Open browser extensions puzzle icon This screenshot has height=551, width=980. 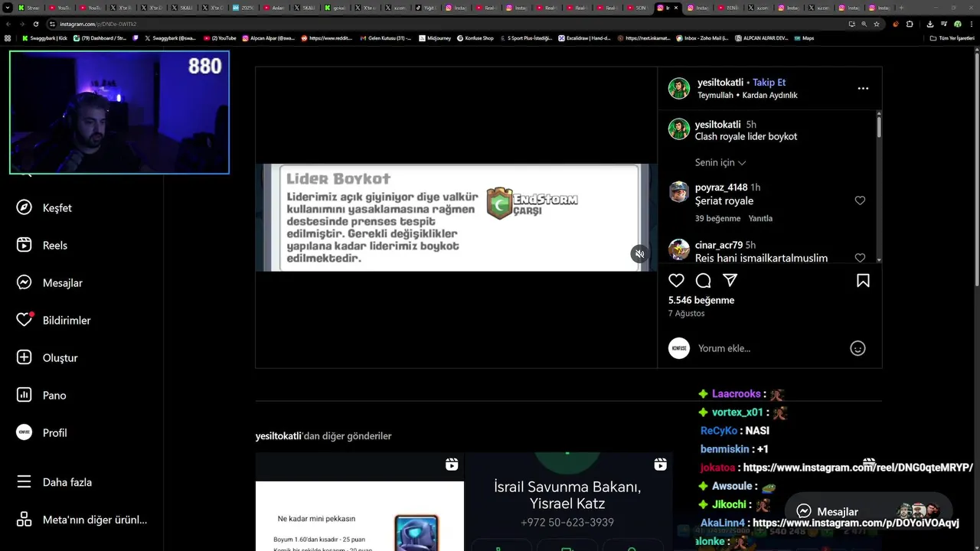click(x=910, y=24)
